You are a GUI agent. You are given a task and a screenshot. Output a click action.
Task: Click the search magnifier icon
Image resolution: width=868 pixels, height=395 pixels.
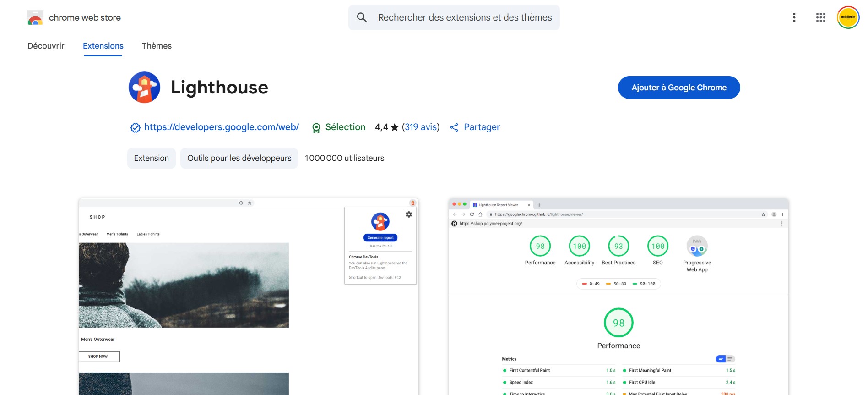362,17
